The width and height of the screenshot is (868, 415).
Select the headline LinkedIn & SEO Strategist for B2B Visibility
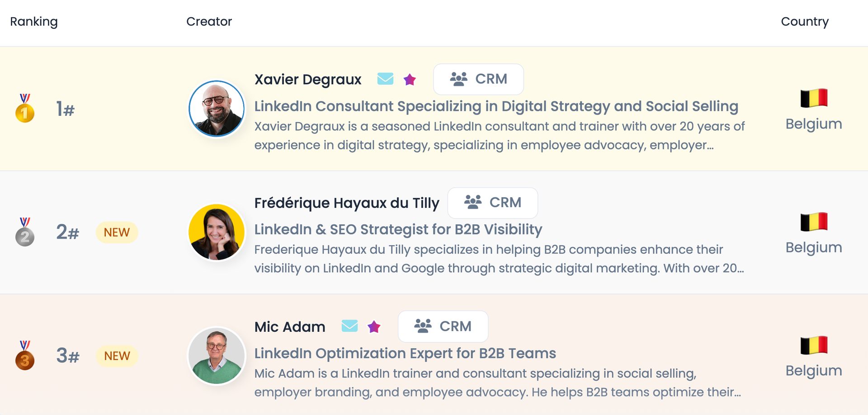point(398,229)
